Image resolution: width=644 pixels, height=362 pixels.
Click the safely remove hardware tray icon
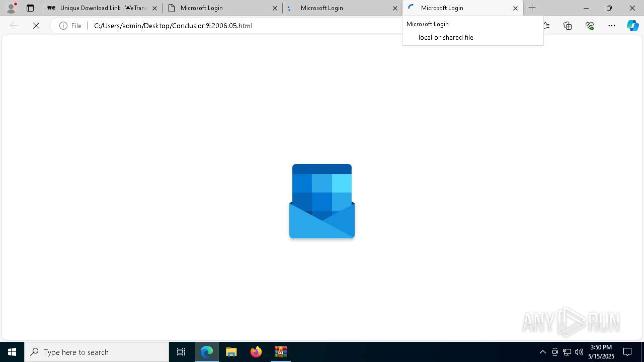pyautogui.click(x=555, y=352)
